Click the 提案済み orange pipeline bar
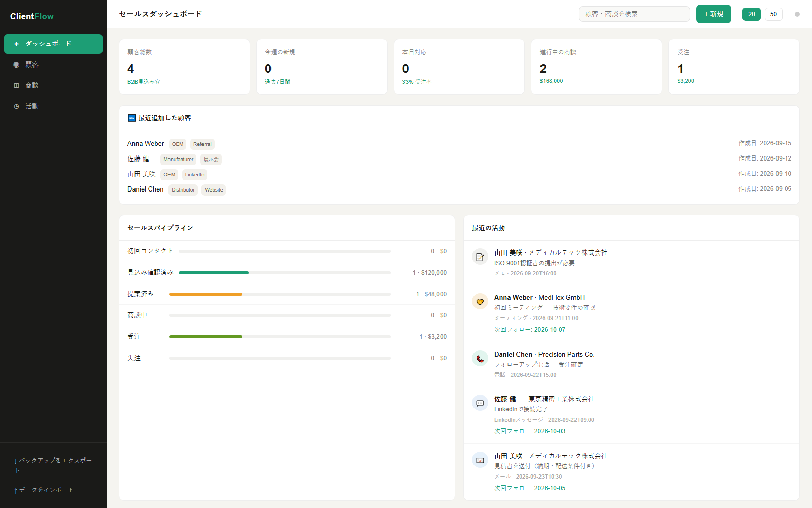Screen dimensions: 812x508 click(x=206, y=294)
